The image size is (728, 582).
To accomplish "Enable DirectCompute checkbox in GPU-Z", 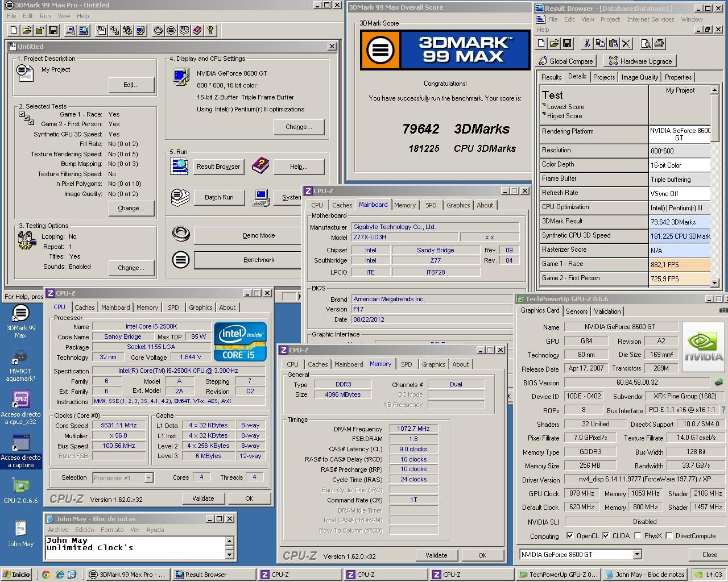I will pos(669,535).
